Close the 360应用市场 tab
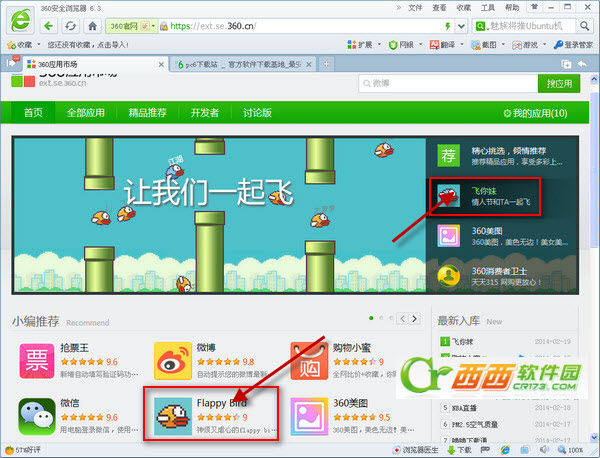The width and height of the screenshot is (600, 458). 161,65
